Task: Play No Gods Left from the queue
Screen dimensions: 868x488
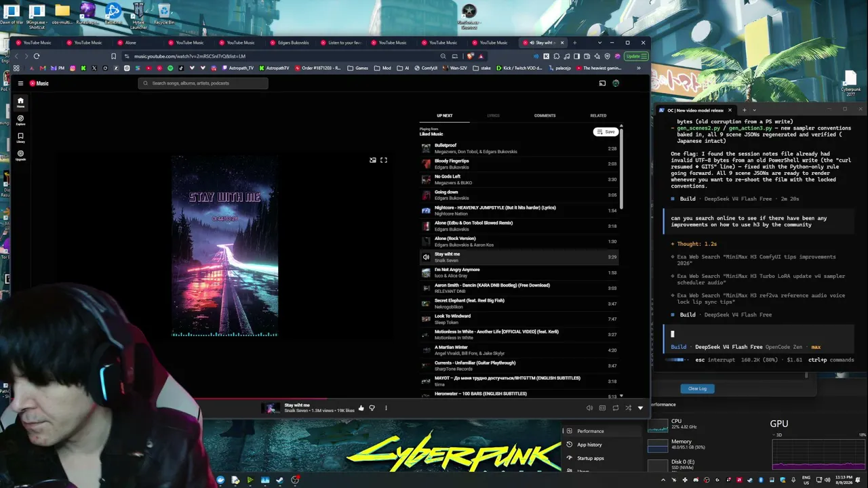Action: pyautogui.click(x=519, y=179)
